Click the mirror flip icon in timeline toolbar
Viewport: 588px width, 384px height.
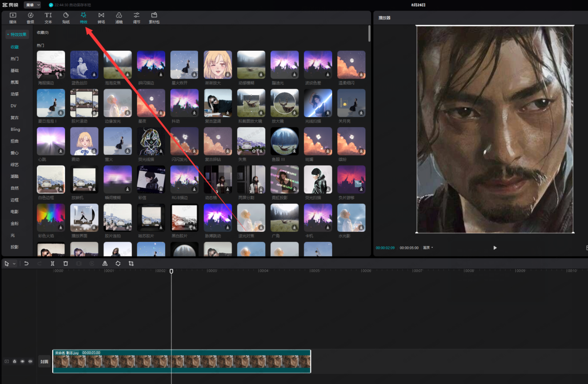[105, 264]
